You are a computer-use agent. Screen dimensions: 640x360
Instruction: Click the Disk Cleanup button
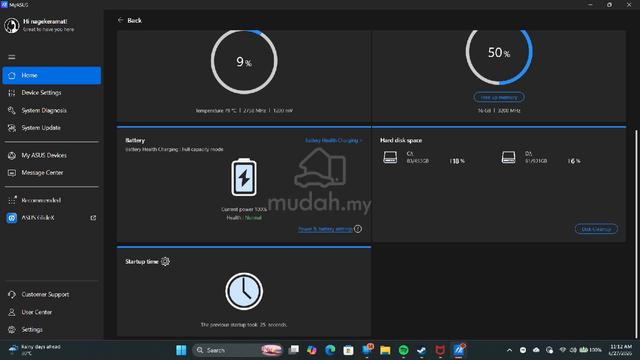click(596, 229)
